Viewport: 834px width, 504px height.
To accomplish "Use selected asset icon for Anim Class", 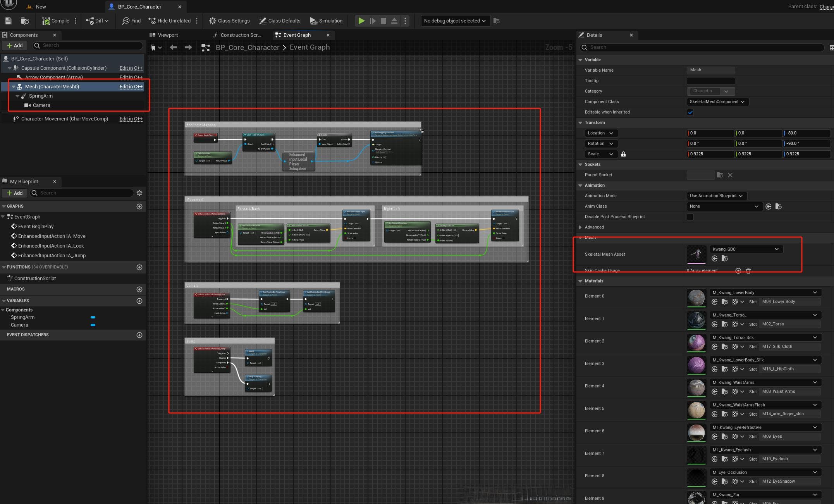I will pyautogui.click(x=769, y=206).
